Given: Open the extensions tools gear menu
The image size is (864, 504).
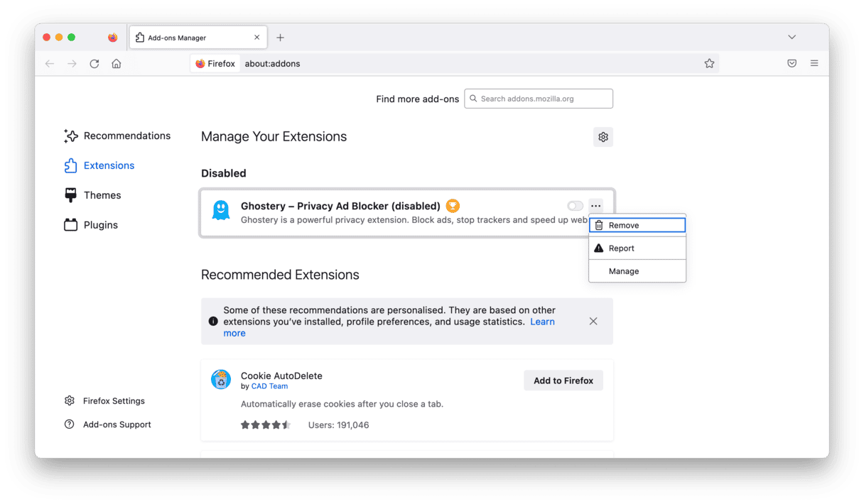Looking at the screenshot, I should point(603,137).
